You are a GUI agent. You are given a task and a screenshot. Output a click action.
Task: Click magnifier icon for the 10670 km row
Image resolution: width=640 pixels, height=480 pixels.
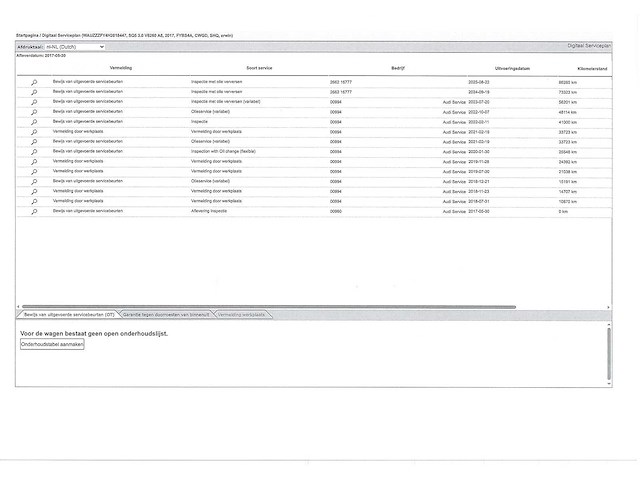click(x=34, y=201)
